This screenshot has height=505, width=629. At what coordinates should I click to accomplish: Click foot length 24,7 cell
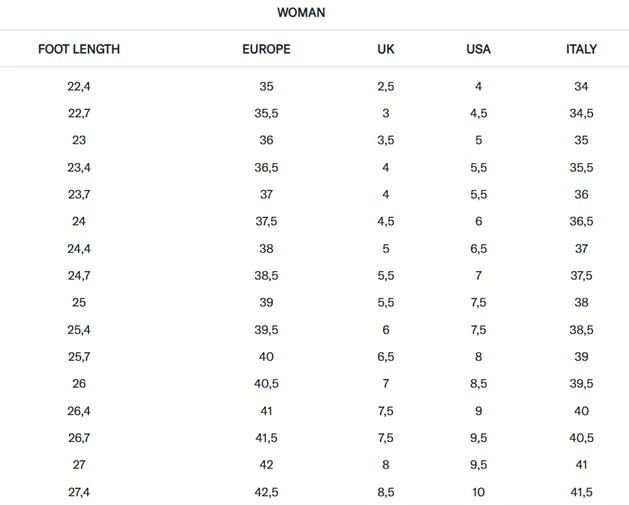tap(78, 274)
